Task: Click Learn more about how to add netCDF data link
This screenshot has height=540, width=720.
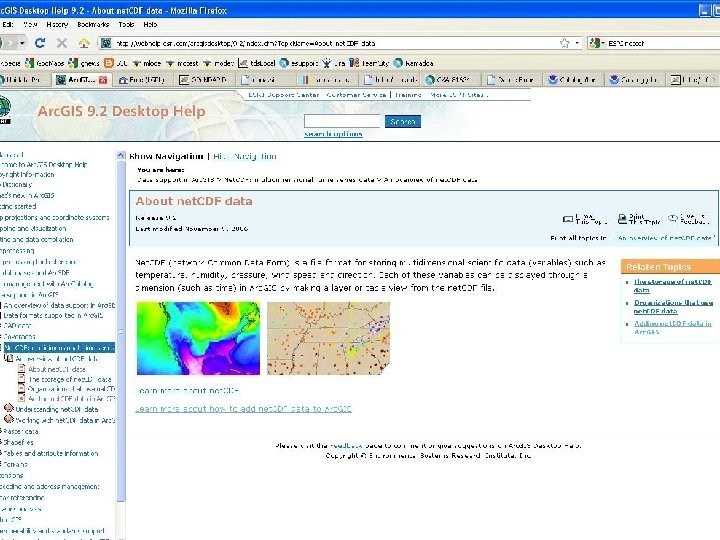Action: [244, 409]
